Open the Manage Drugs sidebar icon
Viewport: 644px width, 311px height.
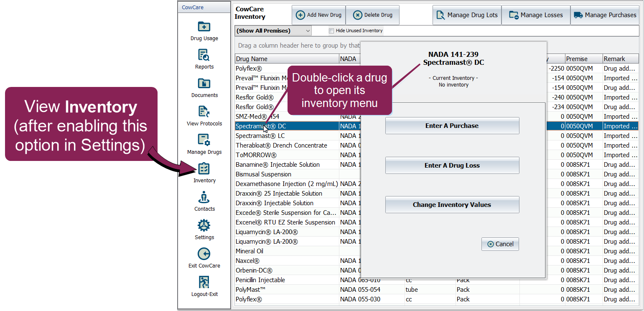coord(204,140)
